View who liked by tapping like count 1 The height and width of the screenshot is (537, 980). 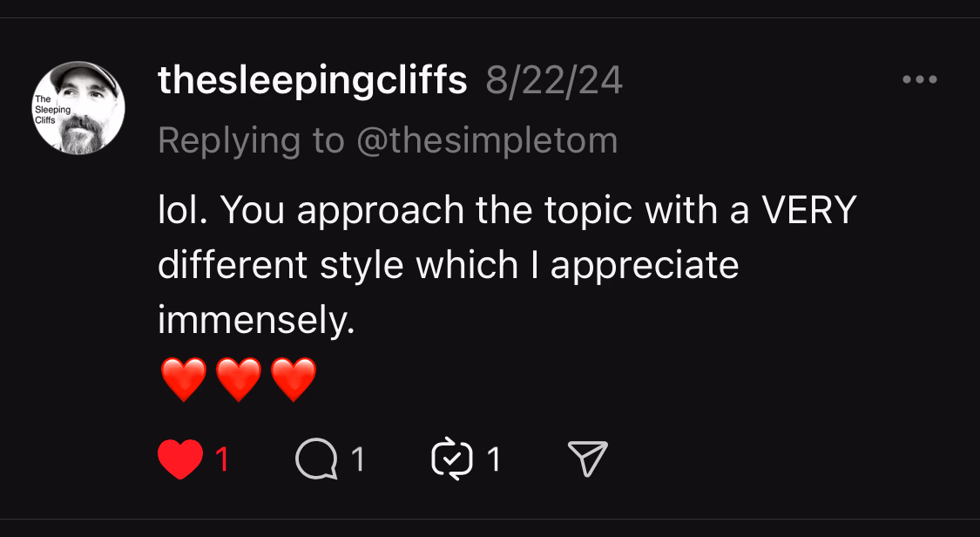click(x=220, y=459)
